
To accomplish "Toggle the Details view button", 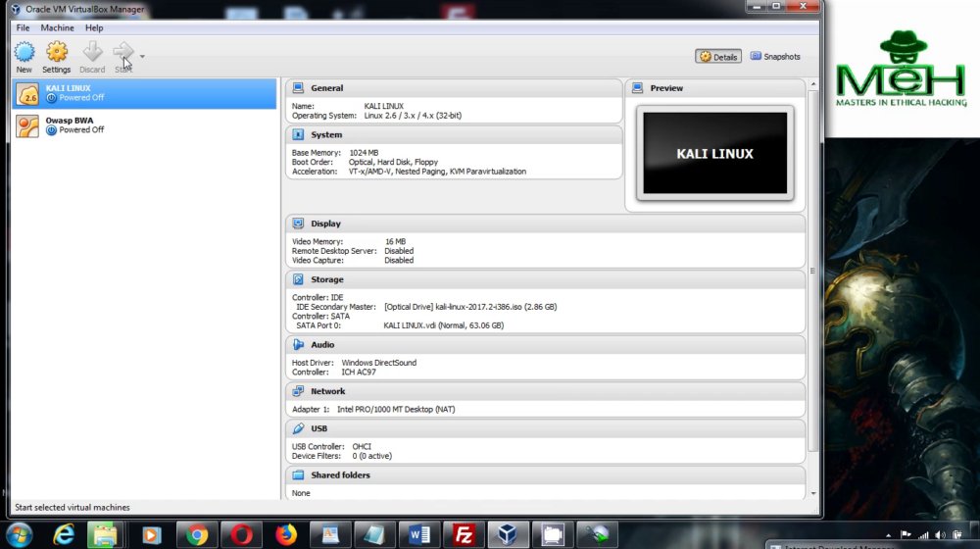I will [718, 56].
